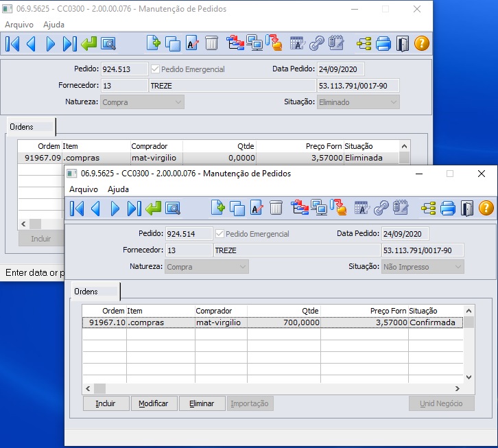Click modify document icon in front window
498x448 pixels.
click(x=257, y=208)
